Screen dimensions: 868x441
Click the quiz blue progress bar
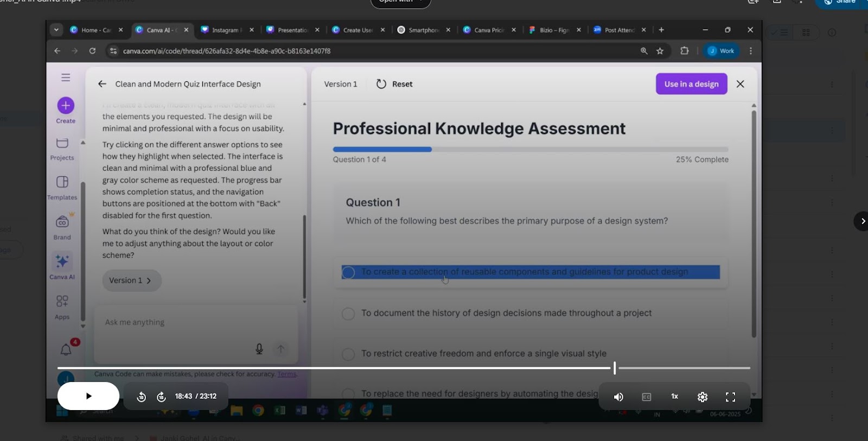coord(382,149)
